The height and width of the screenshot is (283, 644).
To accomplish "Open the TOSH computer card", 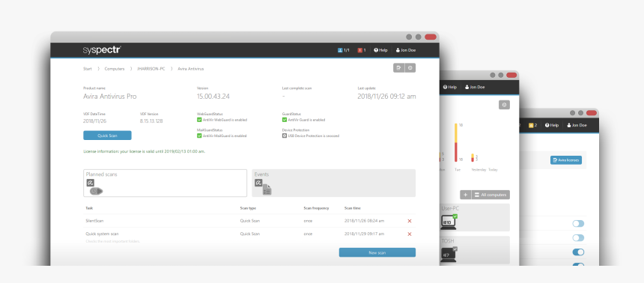I will click(x=475, y=250).
